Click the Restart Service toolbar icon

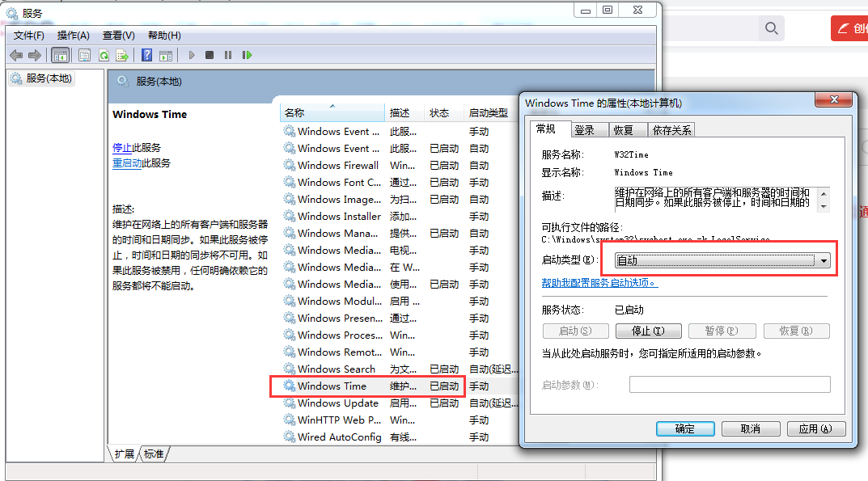coord(247,55)
